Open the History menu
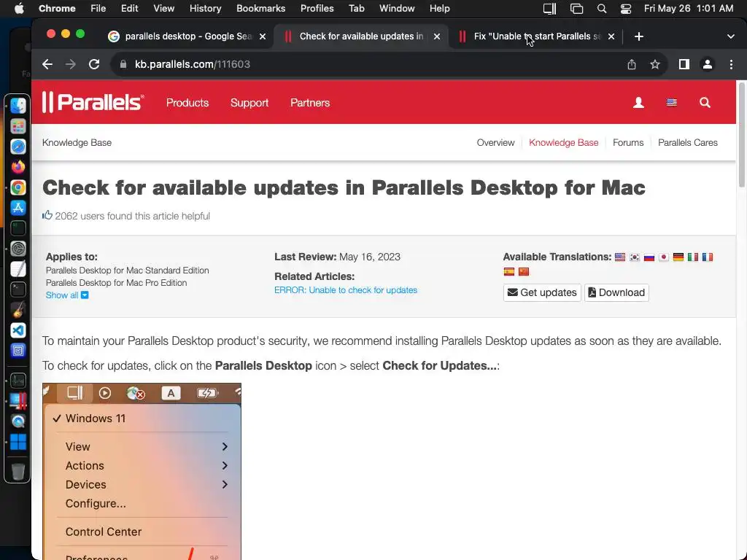Image resolution: width=747 pixels, height=560 pixels. tap(205, 9)
